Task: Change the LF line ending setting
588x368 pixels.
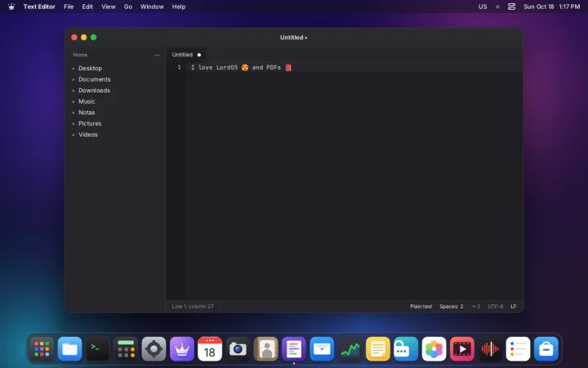Action: (514, 307)
